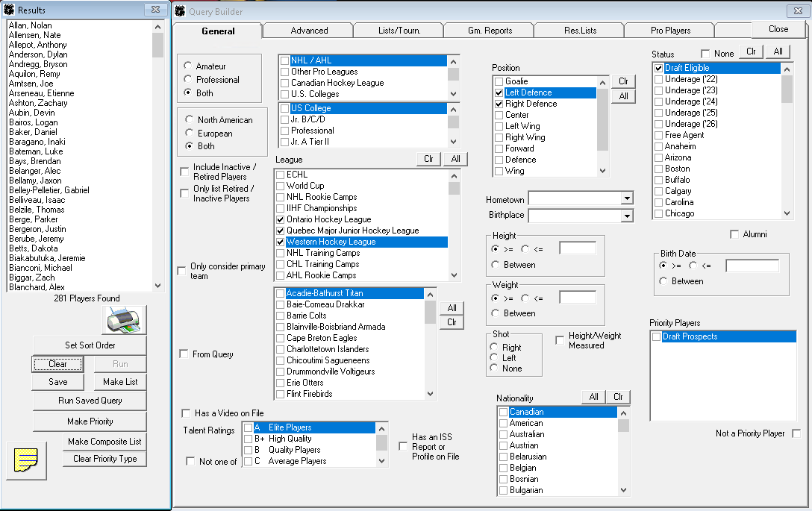
Task: Check the Goalie position checkbox
Action: coord(499,81)
